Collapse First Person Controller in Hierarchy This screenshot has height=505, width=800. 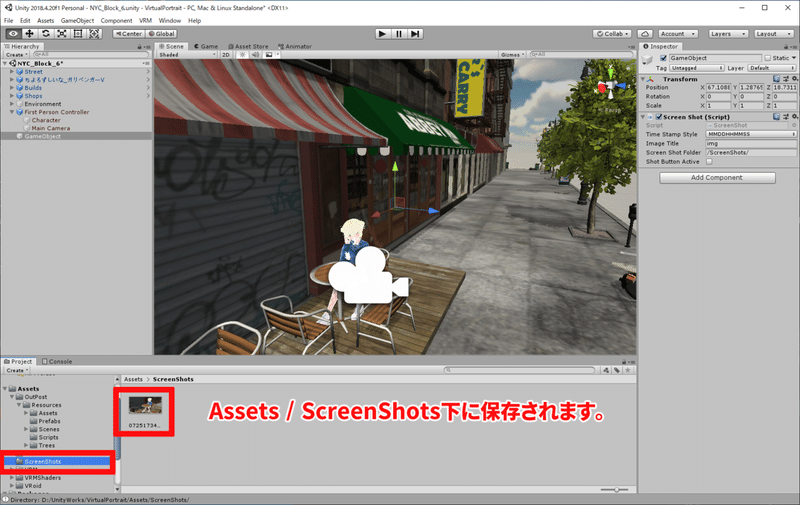coord(12,112)
